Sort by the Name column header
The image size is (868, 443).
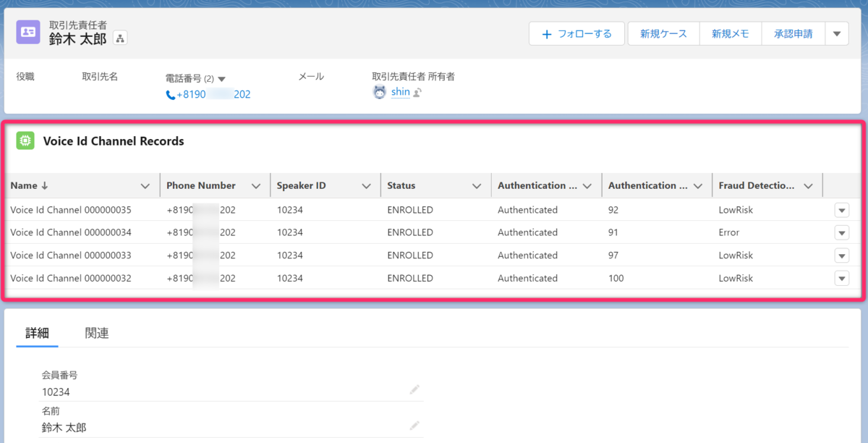[x=30, y=185]
